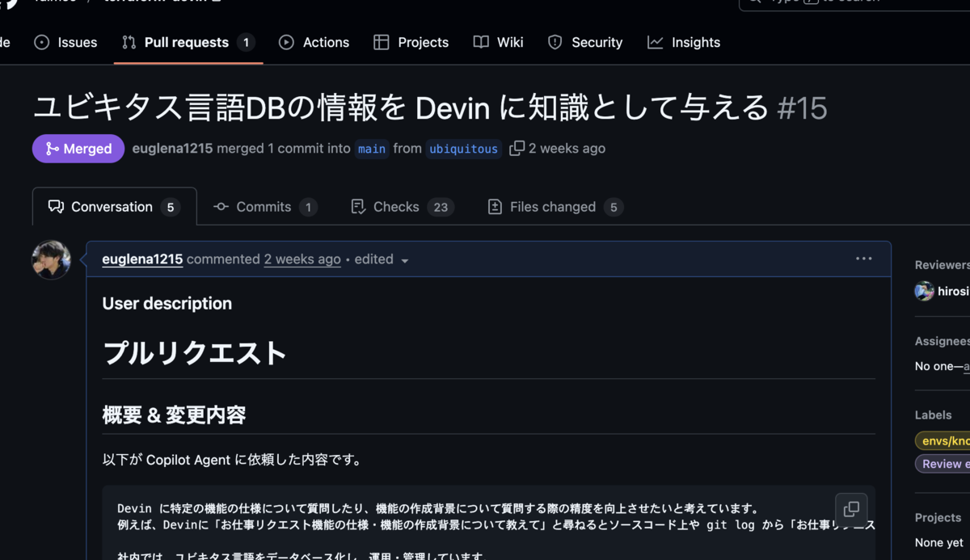
Task: Click the Conversation speech bubble icon
Action: [x=56, y=207]
